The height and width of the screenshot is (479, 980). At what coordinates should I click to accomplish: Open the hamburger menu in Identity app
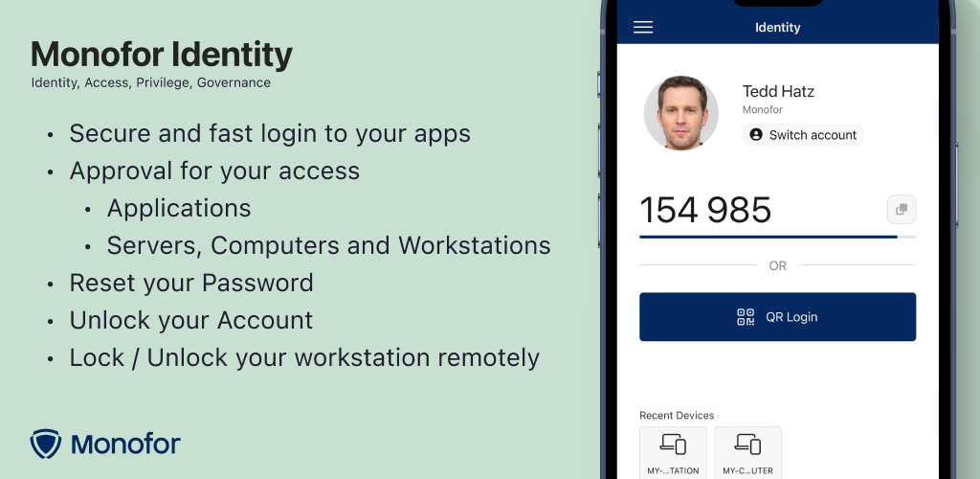[x=643, y=27]
